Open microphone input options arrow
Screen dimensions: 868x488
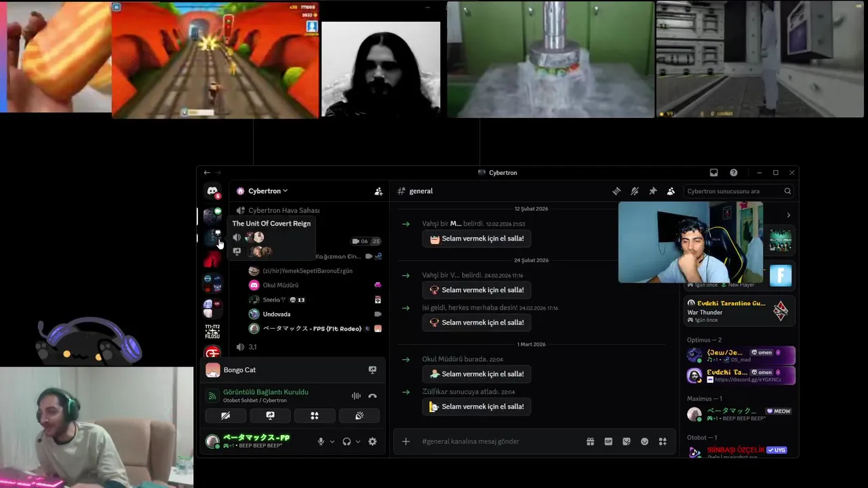[x=332, y=441]
